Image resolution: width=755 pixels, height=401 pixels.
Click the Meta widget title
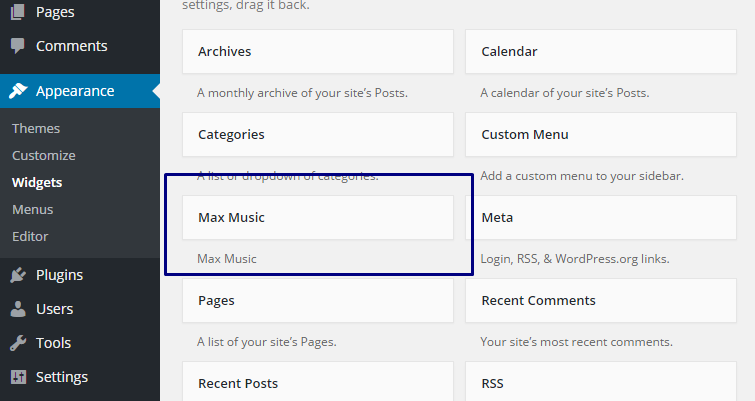[497, 217]
